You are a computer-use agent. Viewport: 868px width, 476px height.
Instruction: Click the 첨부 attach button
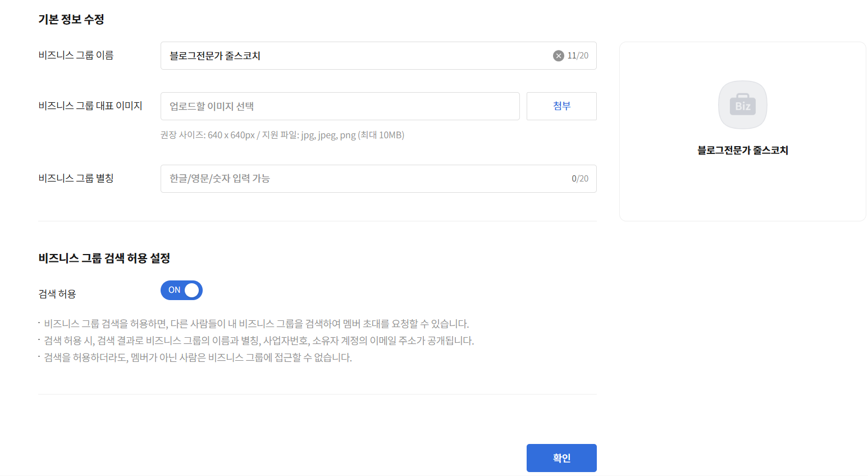[x=561, y=106]
